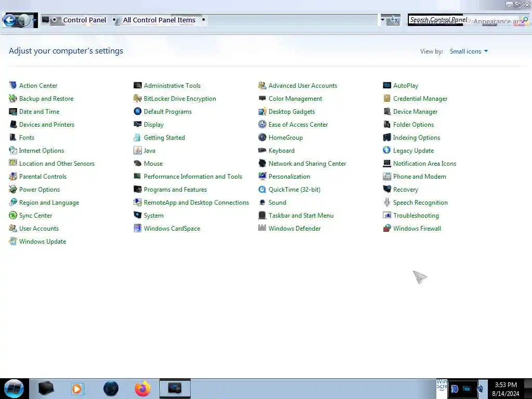
Task: Select All Control Panel Items breadcrumb
Action: pyautogui.click(x=159, y=20)
